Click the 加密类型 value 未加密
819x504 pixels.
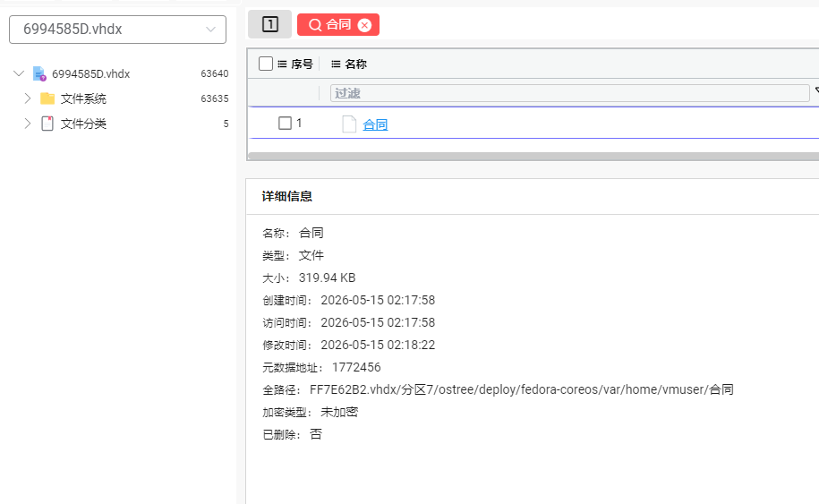click(339, 412)
